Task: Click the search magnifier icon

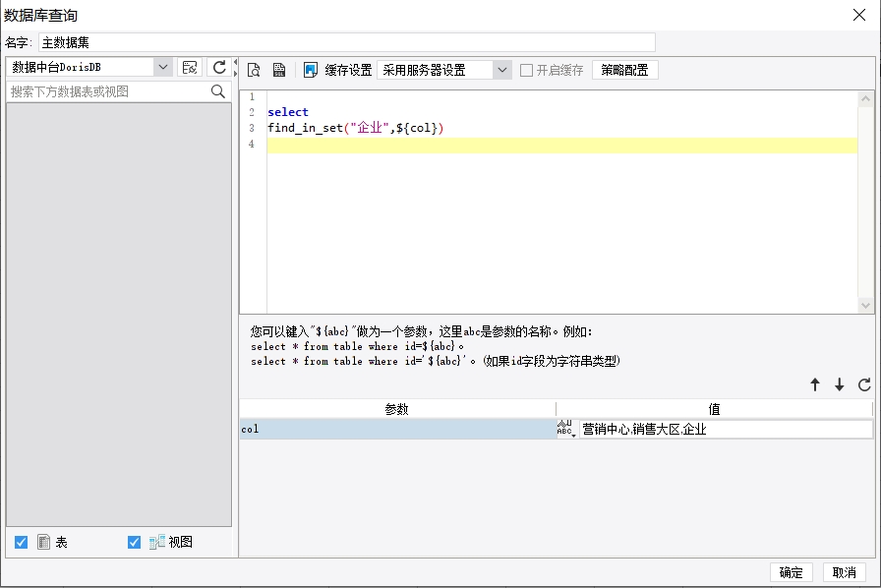Action: click(218, 91)
